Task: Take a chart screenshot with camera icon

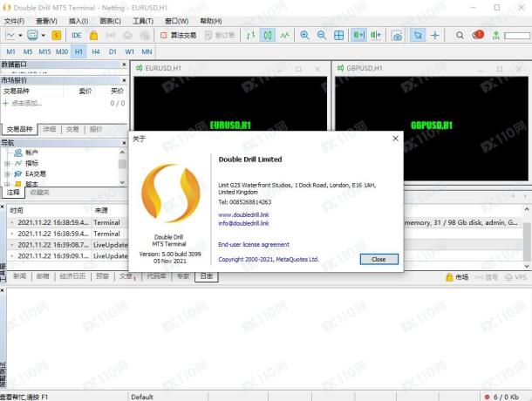Action: click(x=396, y=35)
